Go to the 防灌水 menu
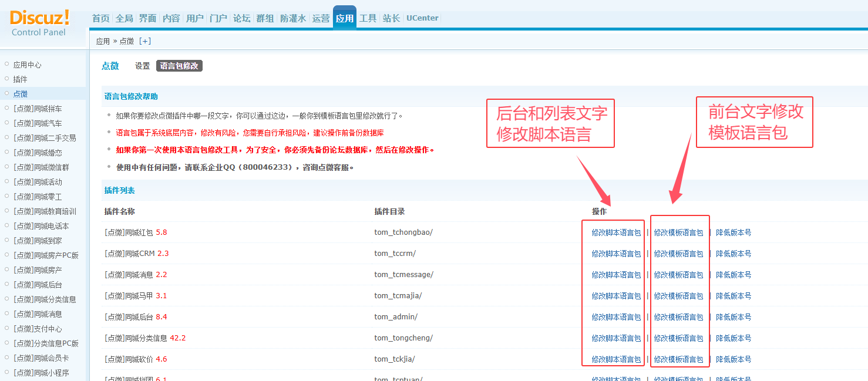The width and height of the screenshot is (868, 381). coord(293,18)
